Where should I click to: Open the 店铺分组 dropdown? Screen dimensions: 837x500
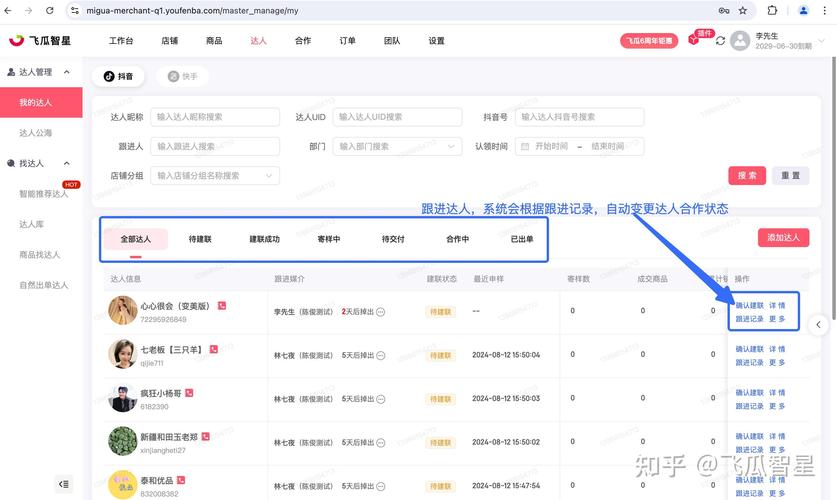point(215,175)
